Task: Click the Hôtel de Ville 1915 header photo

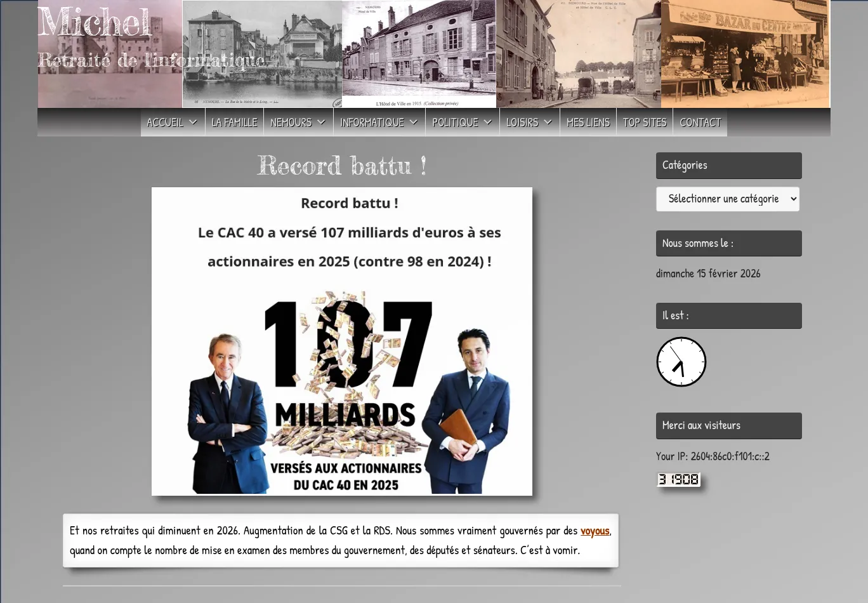Action: pos(419,54)
